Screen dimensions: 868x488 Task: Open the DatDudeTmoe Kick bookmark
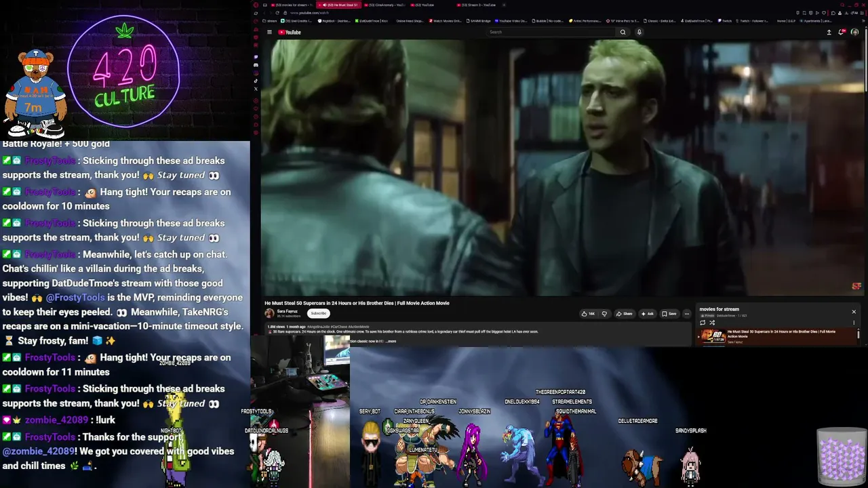371,21
